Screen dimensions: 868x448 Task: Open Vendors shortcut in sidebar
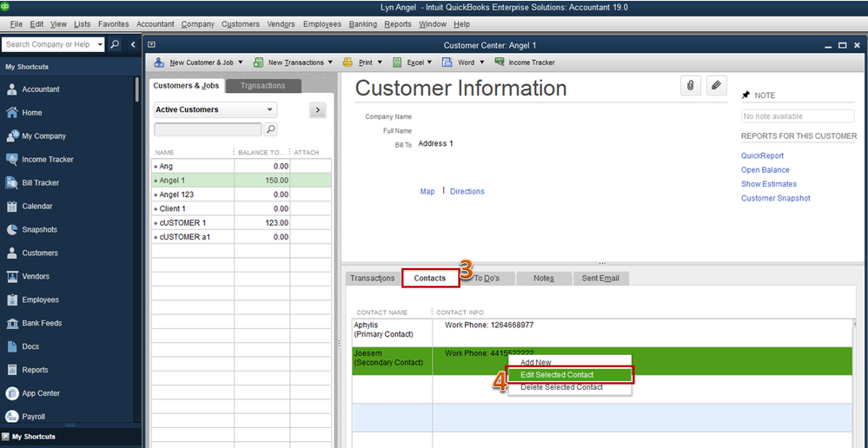point(36,276)
